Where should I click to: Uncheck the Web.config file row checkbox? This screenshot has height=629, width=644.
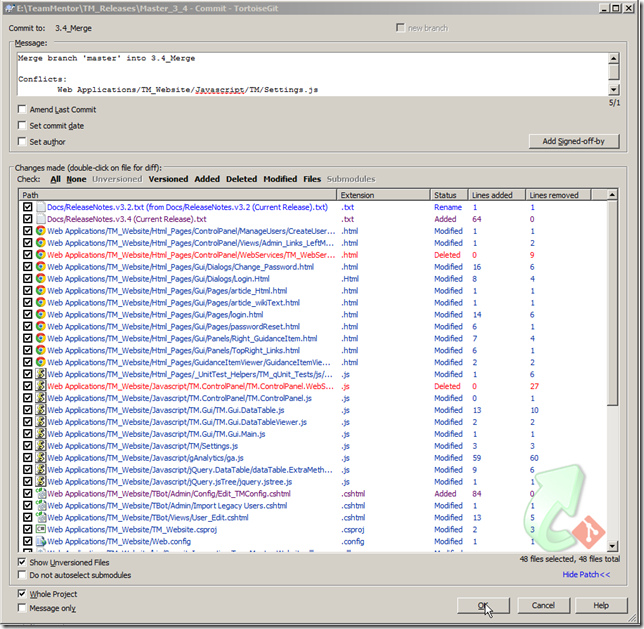click(28, 541)
